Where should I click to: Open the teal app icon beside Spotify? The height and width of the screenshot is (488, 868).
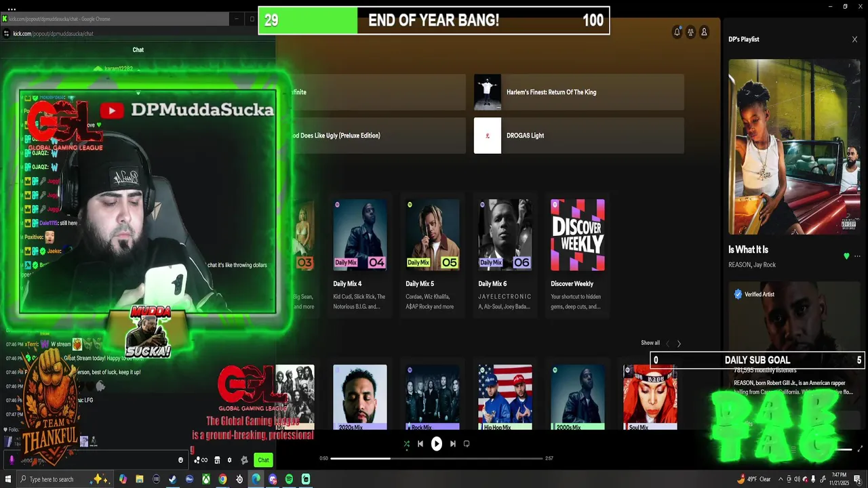(306, 479)
